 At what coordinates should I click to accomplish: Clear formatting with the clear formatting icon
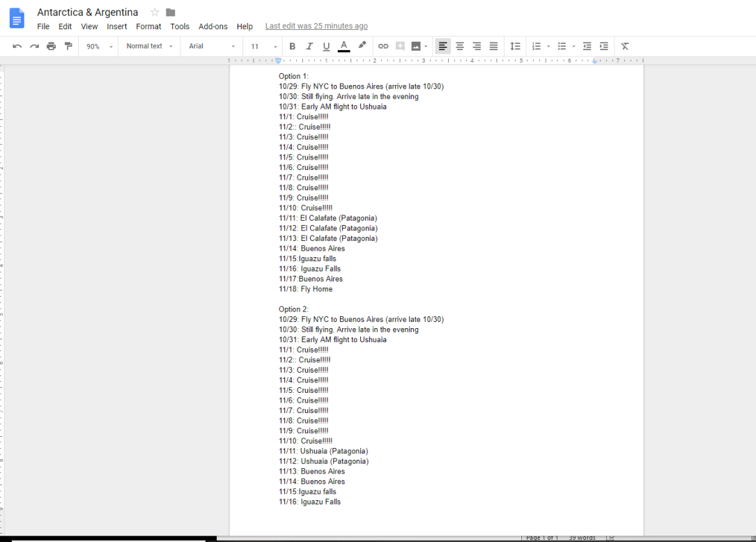pos(624,46)
